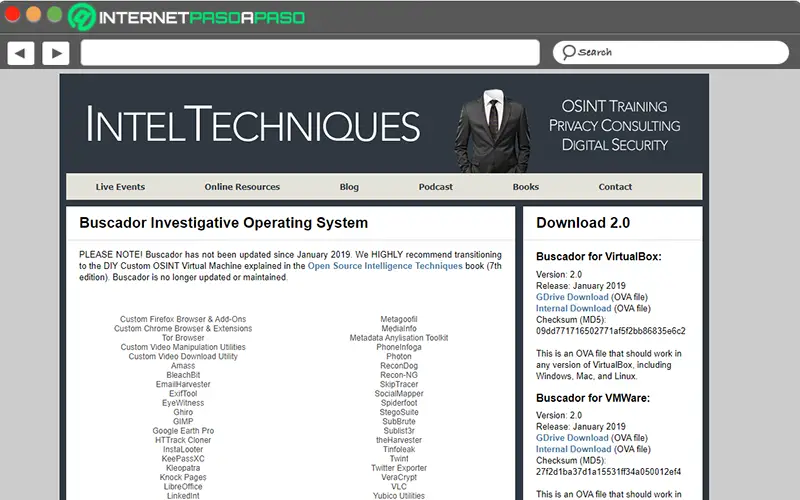Click the Metagoofil list entry

coord(399,319)
